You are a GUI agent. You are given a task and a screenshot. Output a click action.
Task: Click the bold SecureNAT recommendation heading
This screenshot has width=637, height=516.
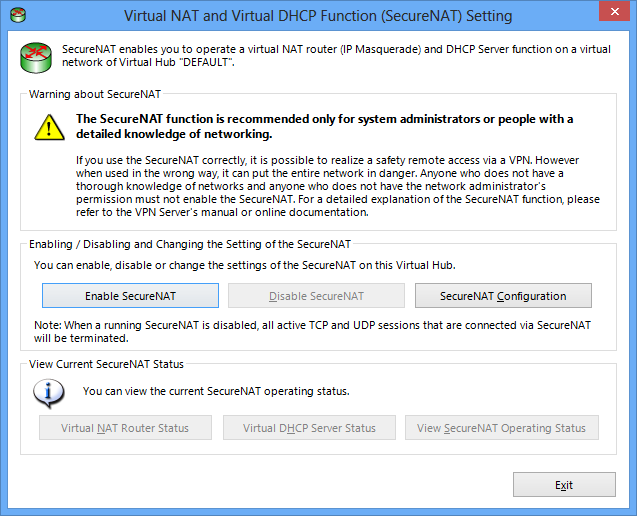(x=324, y=126)
